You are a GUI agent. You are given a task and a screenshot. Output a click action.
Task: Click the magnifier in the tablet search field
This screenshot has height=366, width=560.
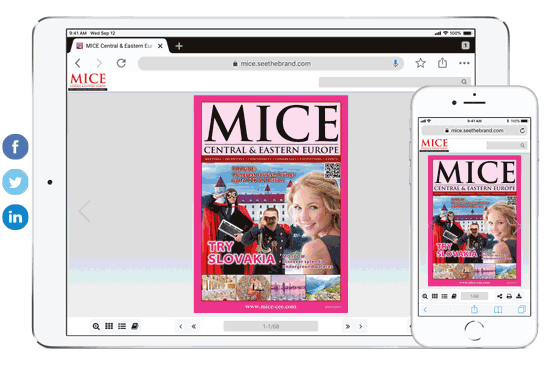(464, 82)
